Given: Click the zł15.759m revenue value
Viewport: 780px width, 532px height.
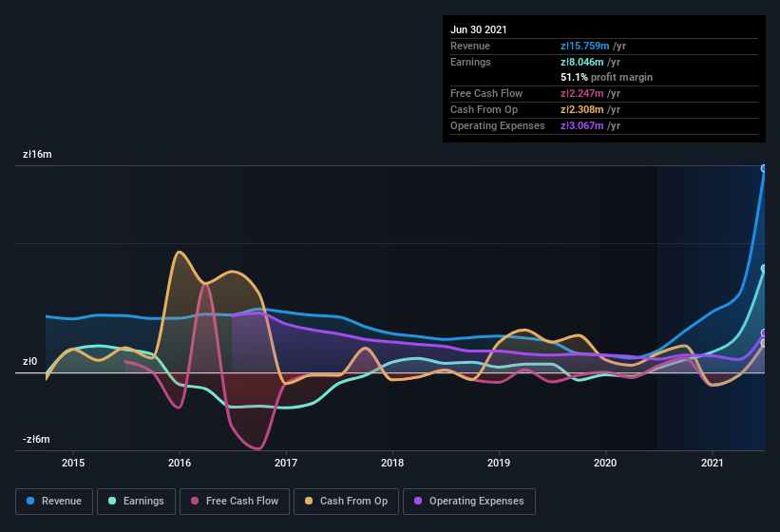Looking at the screenshot, I should (585, 46).
